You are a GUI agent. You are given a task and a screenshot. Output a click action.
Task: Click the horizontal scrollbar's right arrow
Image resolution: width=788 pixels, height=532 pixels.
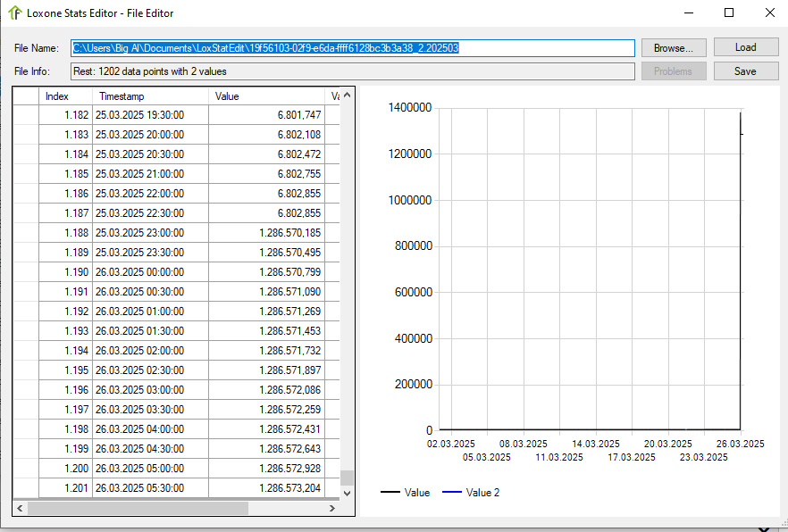(332, 508)
